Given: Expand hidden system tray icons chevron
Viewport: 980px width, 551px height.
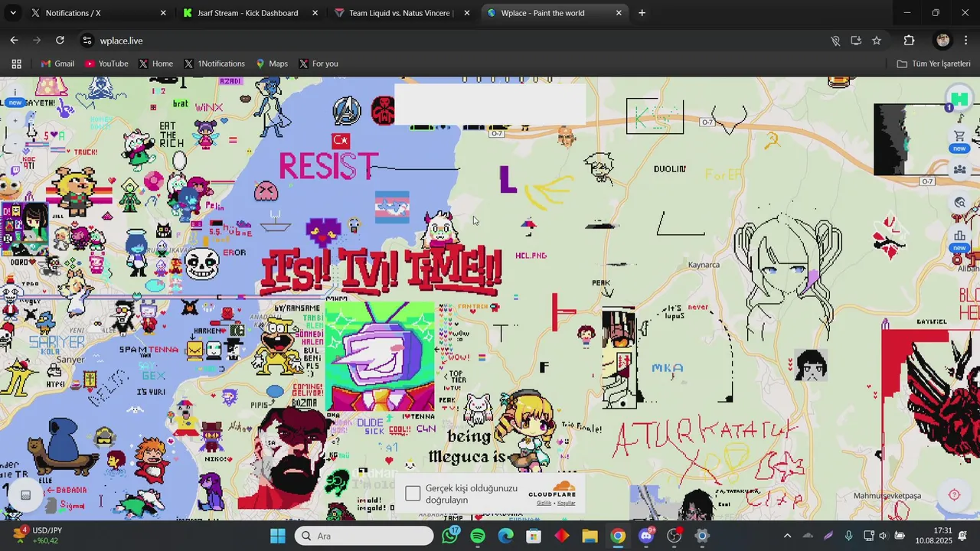Looking at the screenshot, I should tap(787, 536).
